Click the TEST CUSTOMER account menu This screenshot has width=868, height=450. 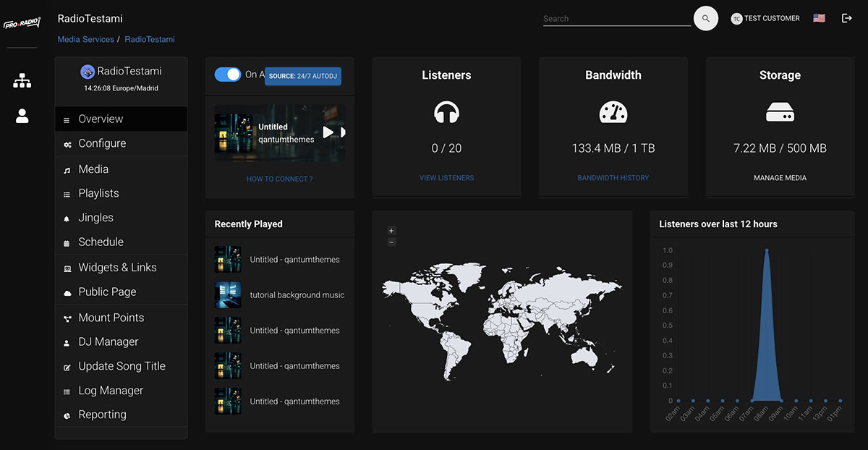pos(765,17)
